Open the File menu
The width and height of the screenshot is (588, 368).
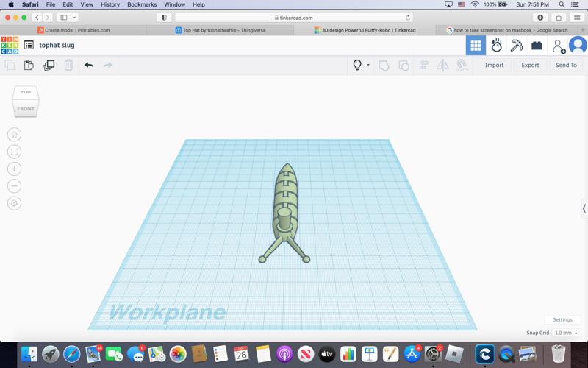[50, 4]
